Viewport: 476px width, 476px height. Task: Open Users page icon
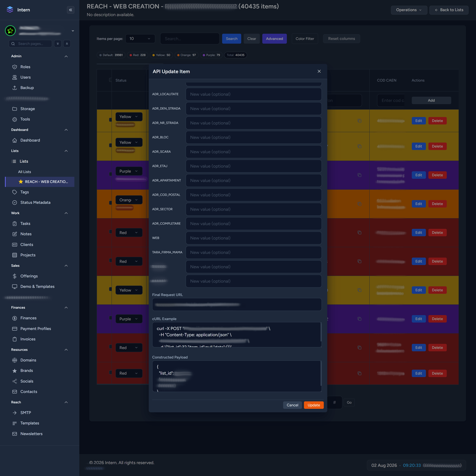pyautogui.click(x=15, y=77)
